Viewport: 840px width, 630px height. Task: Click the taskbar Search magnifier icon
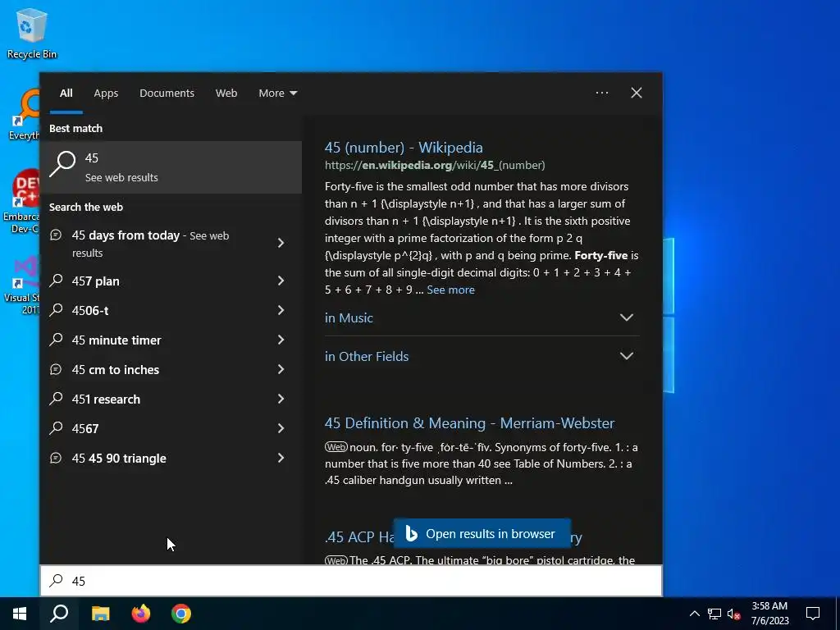pyautogui.click(x=59, y=614)
